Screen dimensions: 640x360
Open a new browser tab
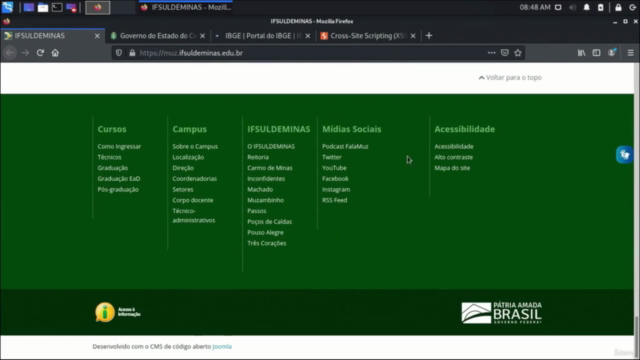tap(429, 36)
